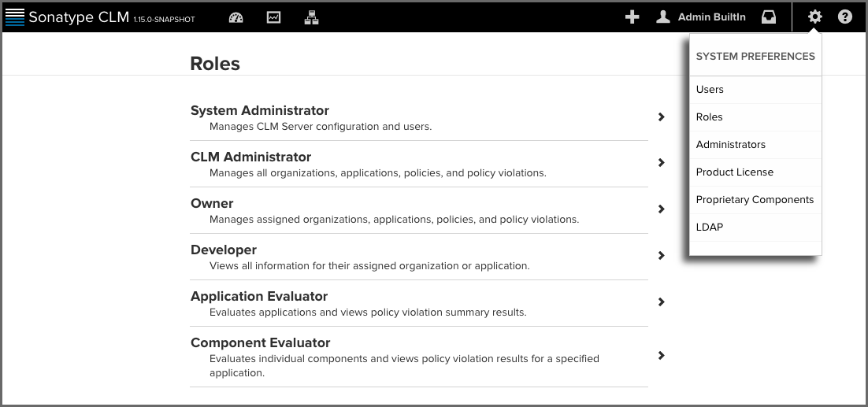Click the Component Evaluator role title

click(x=260, y=342)
